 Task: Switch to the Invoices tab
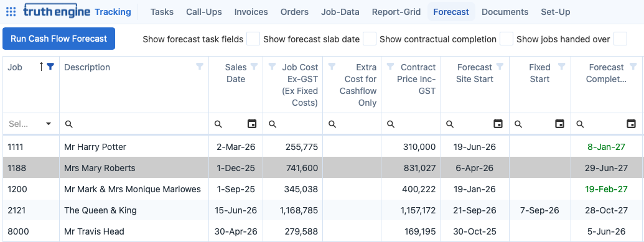pos(251,12)
